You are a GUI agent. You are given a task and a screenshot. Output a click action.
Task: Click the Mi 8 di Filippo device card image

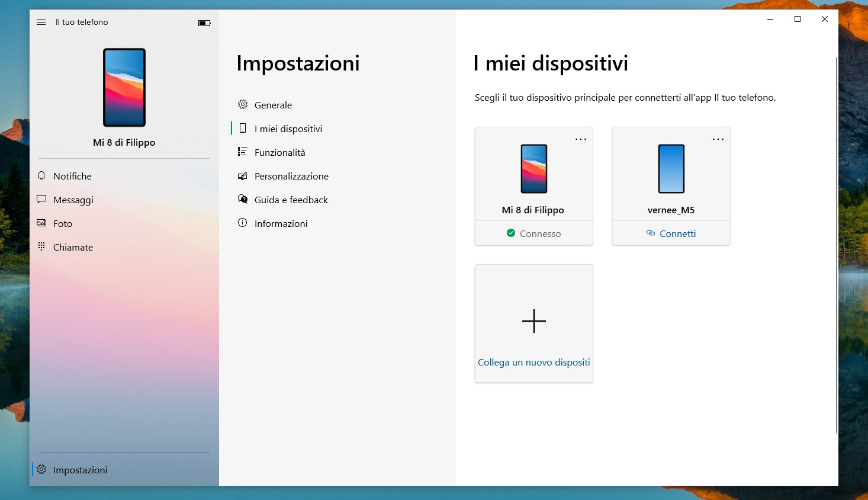click(x=534, y=169)
